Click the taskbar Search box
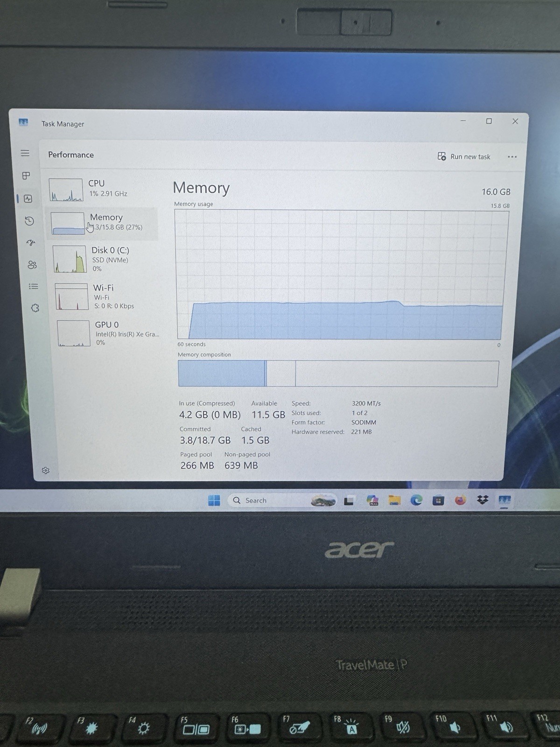The height and width of the screenshot is (747, 560). 282,500
